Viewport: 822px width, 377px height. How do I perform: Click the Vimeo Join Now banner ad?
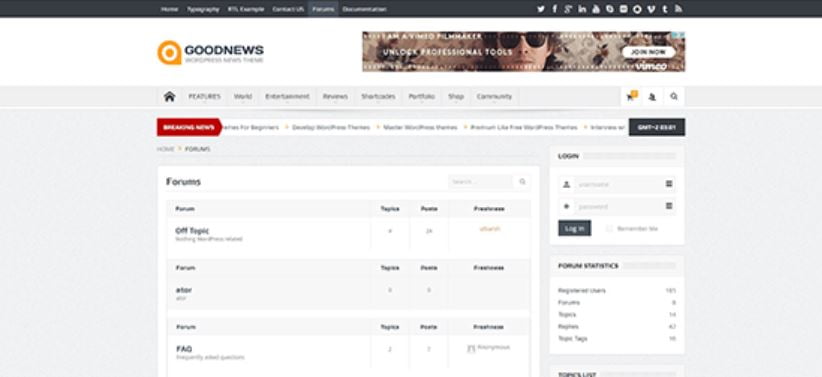(x=523, y=51)
